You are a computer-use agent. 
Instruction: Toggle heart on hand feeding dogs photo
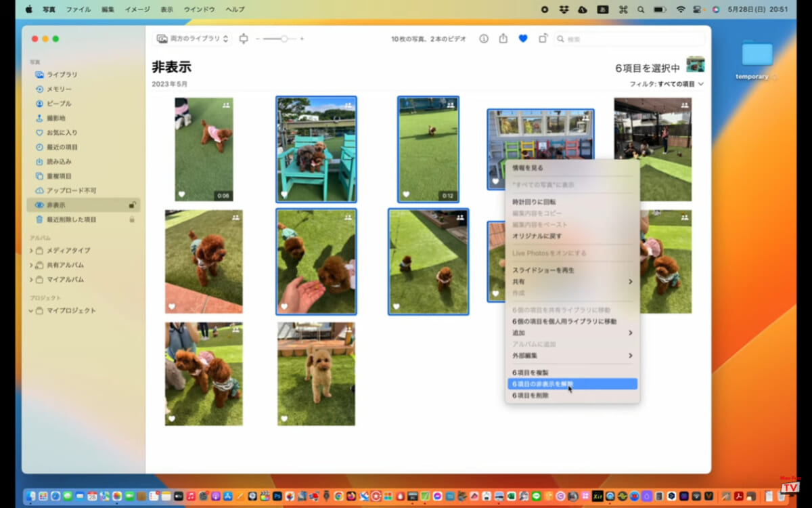coord(284,306)
